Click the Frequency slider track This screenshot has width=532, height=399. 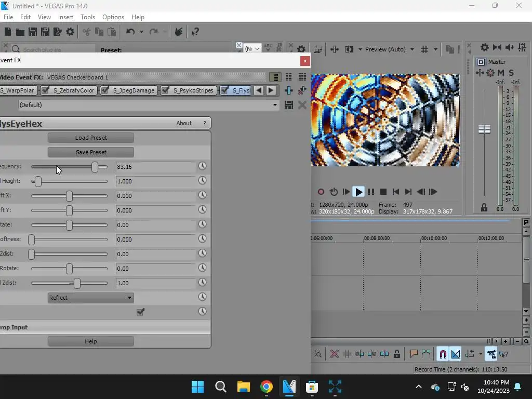click(69, 167)
